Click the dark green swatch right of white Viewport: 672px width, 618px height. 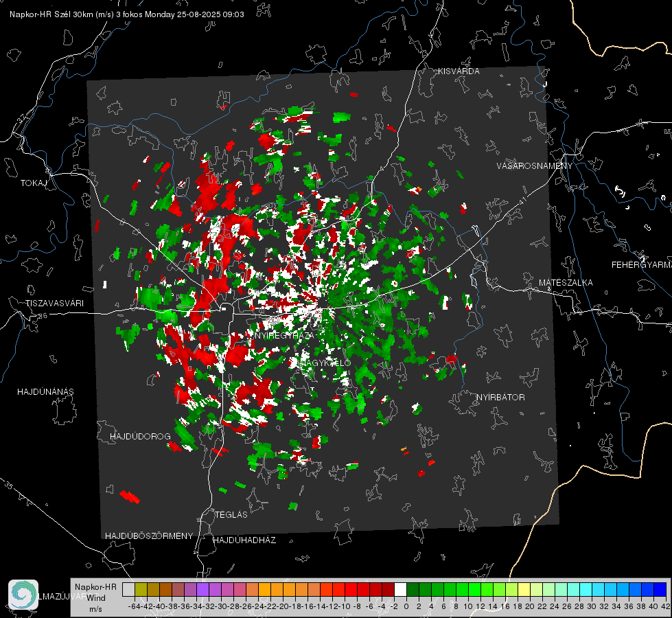[x=413, y=589]
